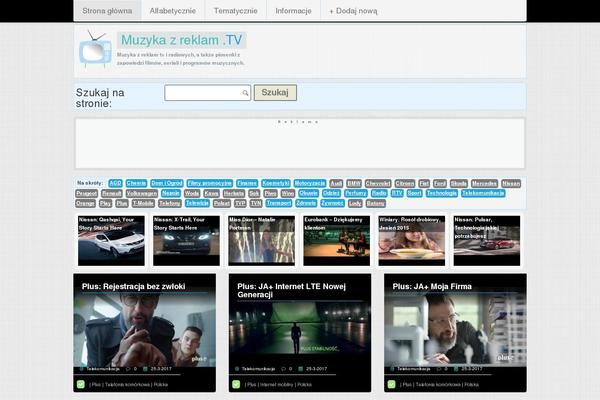Viewport: 600px width, 400px height.
Task: Click the Kawa tag
Action: 211,193
